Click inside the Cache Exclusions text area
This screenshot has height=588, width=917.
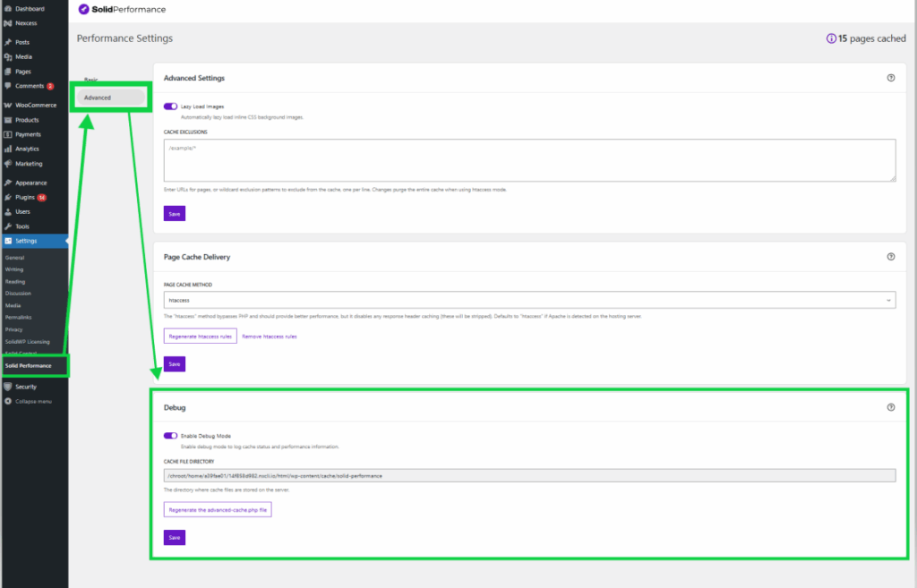[529, 160]
